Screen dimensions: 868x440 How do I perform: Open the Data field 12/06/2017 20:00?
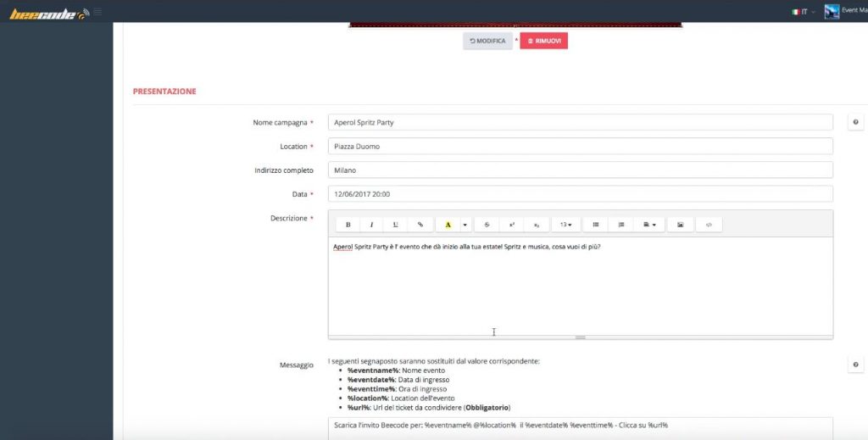coord(580,193)
